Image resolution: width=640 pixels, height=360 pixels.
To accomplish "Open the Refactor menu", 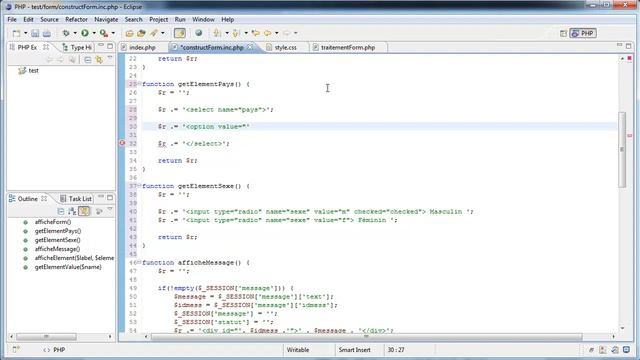I will coord(76,20).
